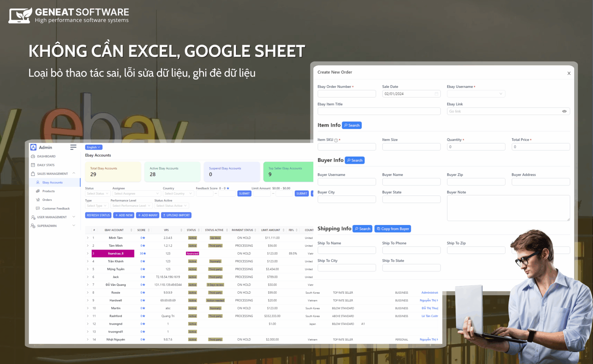Open the Select Status Active dropdown
This screenshot has height=364, width=593.
coord(172,206)
